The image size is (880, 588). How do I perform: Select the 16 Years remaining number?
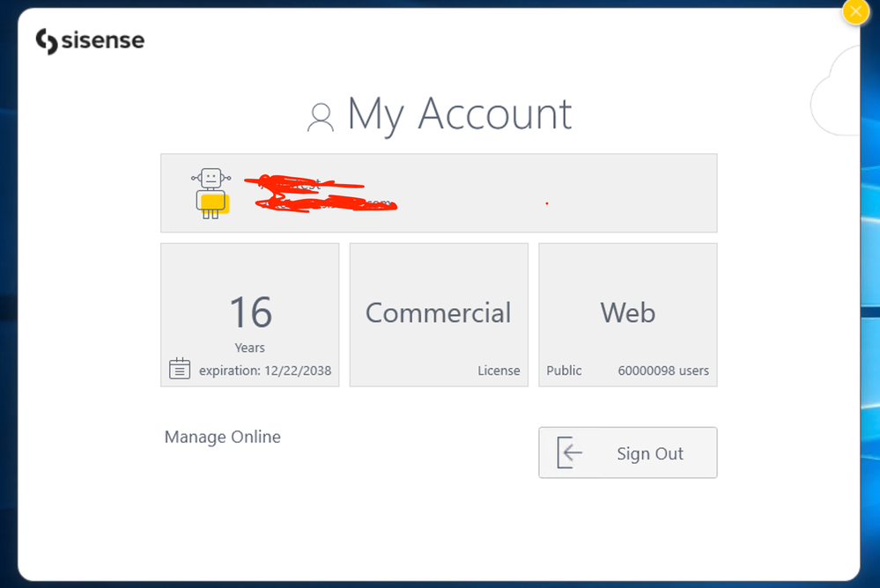[250, 312]
